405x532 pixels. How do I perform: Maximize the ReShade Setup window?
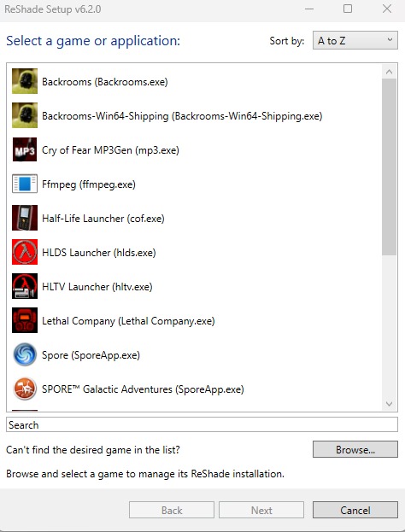pos(348,9)
